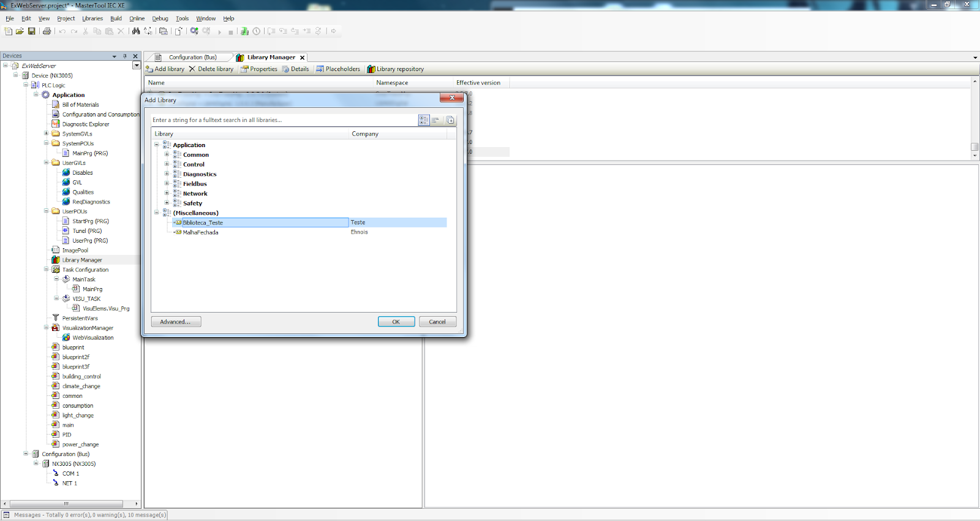Expand the Common library category
Viewport: 980px width, 521px height.
[x=167, y=154]
